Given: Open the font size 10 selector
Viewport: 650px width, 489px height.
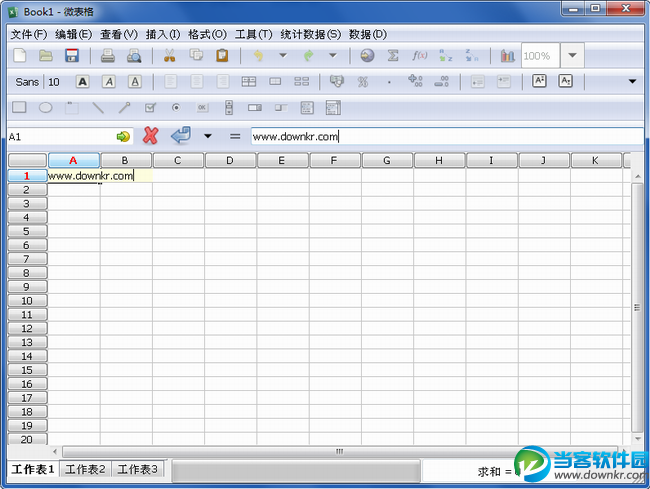Looking at the screenshot, I should [x=54, y=82].
